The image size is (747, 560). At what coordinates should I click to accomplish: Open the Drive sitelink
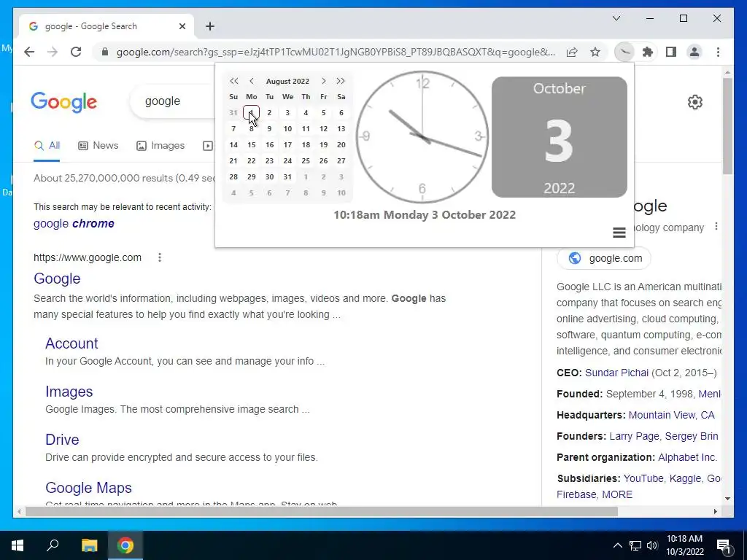click(62, 440)
